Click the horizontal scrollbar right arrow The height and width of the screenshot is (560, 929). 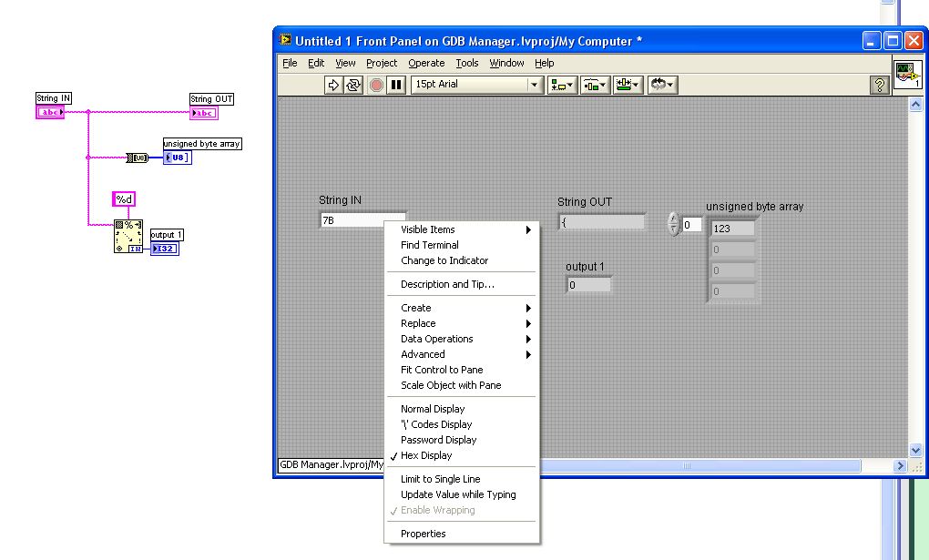click(900, 466)
